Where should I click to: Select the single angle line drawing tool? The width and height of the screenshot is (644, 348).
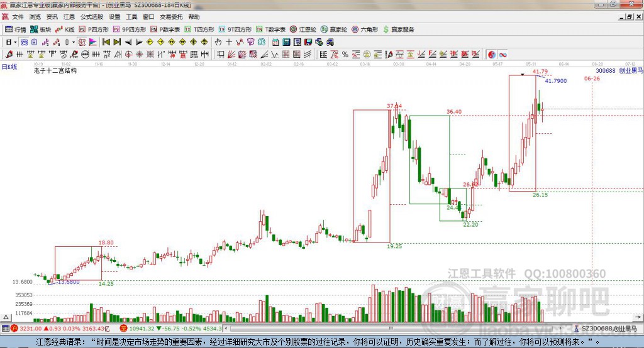pyautogui.click(x=264, y=54)
